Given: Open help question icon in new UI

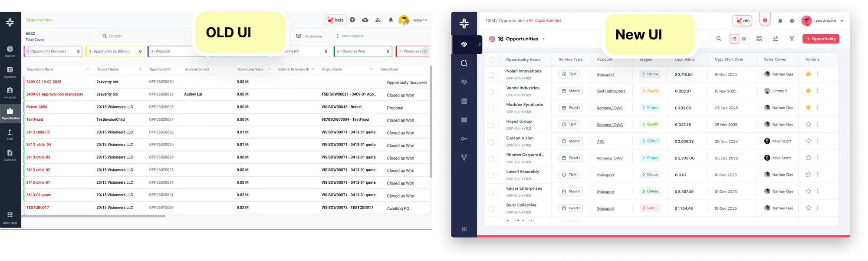Looking at the screenshot, I should (792, 21).
